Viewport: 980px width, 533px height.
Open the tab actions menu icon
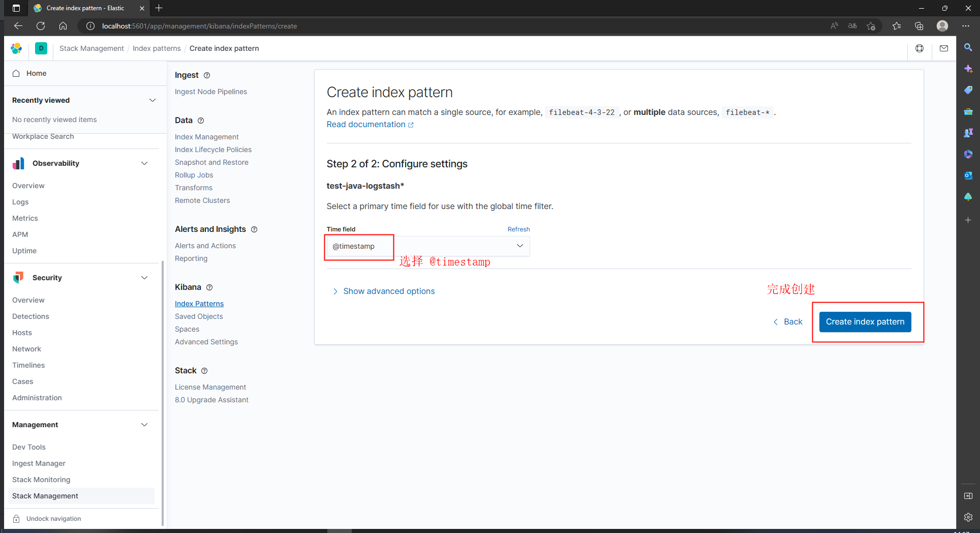[16, 8]
